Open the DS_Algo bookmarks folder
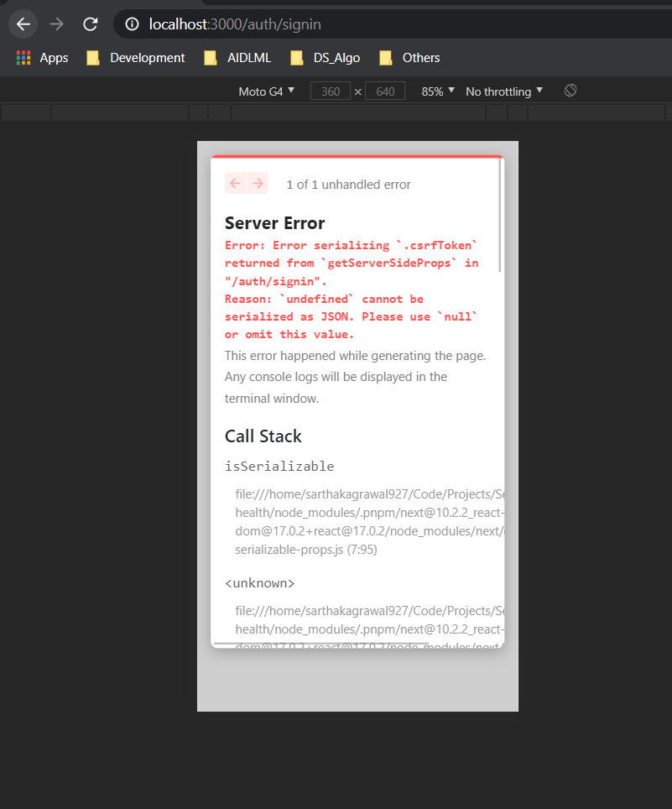672x809 pixels. [x=336, y=57]
